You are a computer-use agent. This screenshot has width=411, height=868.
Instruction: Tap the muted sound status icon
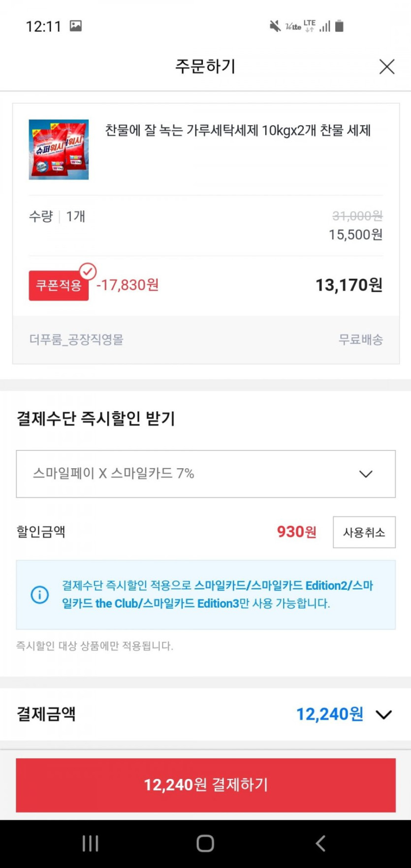pos(275,26)
